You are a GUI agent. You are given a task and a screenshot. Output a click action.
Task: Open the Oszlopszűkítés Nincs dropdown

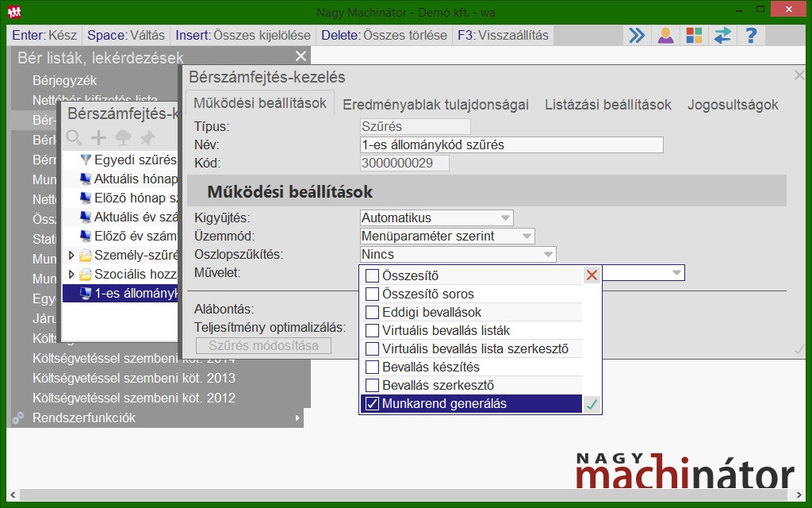[548, 255]
